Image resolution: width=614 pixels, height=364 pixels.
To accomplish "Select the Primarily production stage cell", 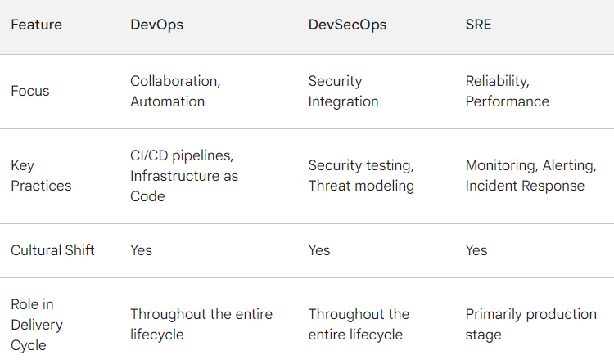I will pyautogui.click(x=530, y=324).
